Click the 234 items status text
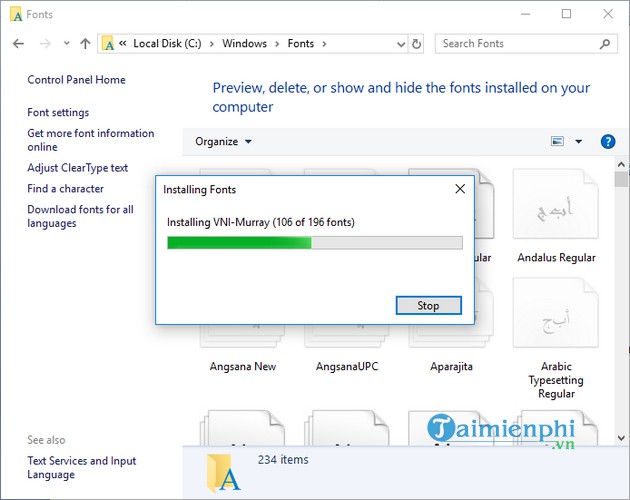This screenshot has height=500, width=630. 283,460
